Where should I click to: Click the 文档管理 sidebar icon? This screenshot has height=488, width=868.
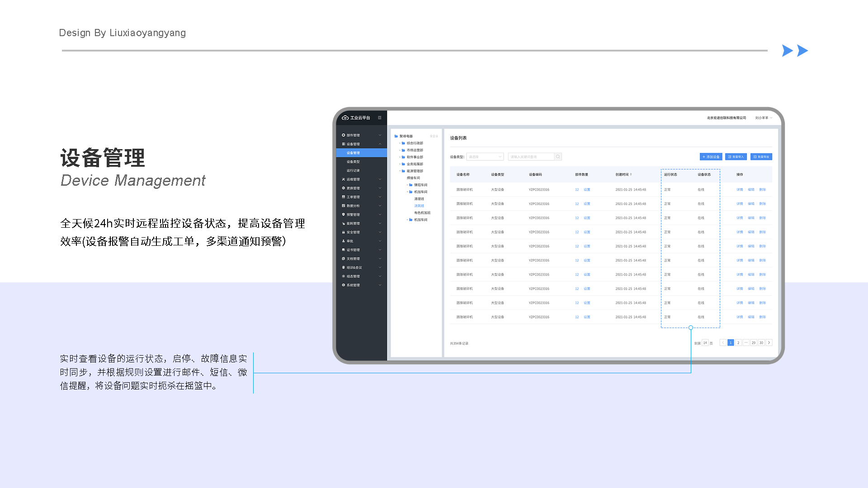pyautogui.click(x=344, y=258)
